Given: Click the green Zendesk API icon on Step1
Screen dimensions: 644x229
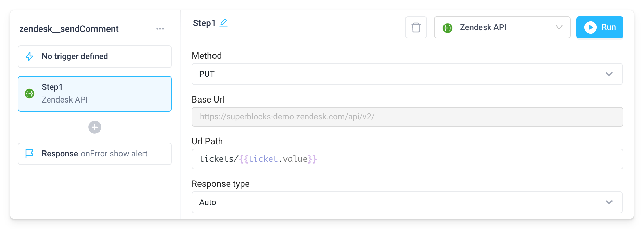Looking at the screenshot, I should tap(29, 93).
